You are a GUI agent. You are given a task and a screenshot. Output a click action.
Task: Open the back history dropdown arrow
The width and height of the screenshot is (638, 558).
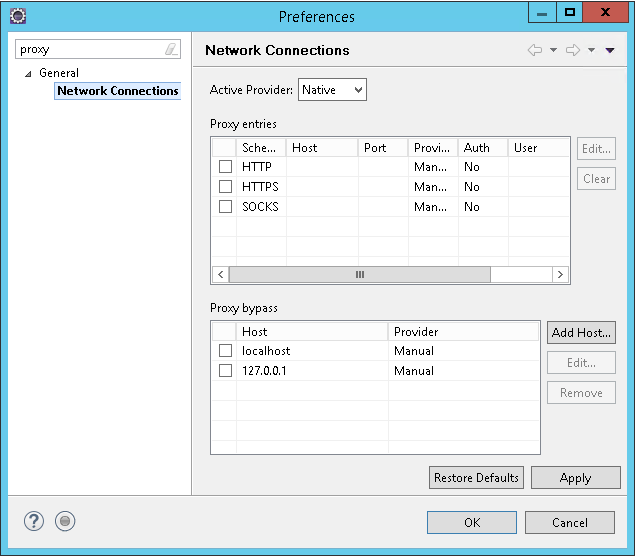pos(553,50)
